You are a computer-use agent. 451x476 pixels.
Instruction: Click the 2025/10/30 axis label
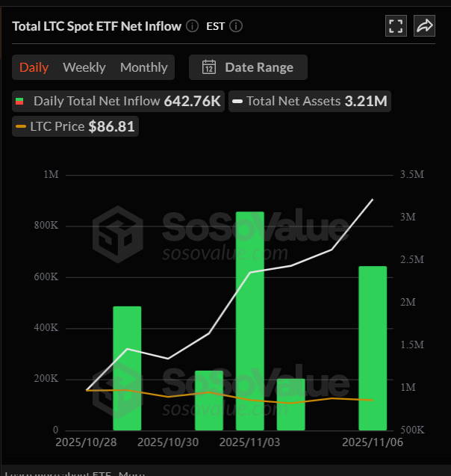point(168,442)
